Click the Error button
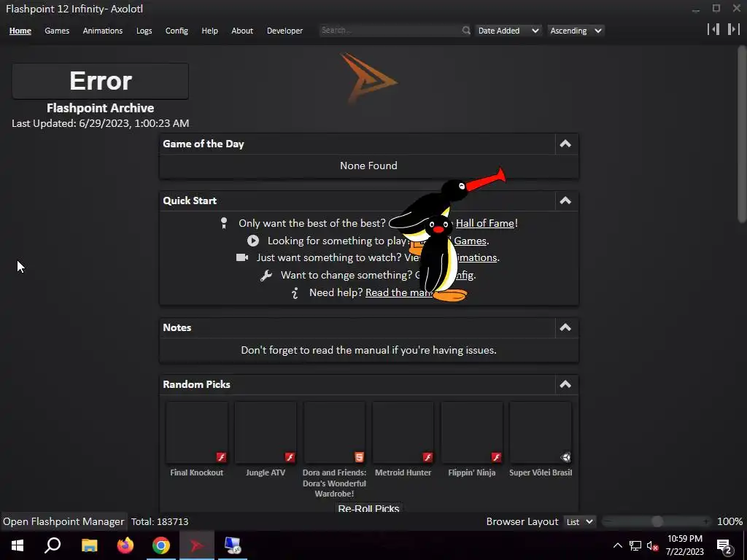The width and height of the screenshot is (747, 560). point(100,81)
